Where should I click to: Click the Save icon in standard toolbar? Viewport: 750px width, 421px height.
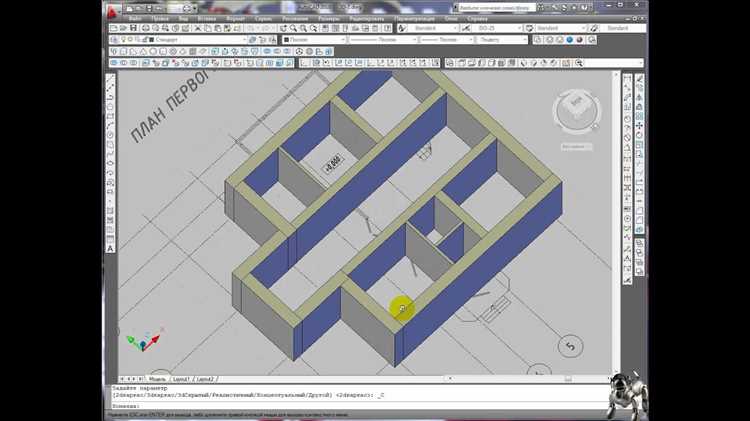(133, 28)
